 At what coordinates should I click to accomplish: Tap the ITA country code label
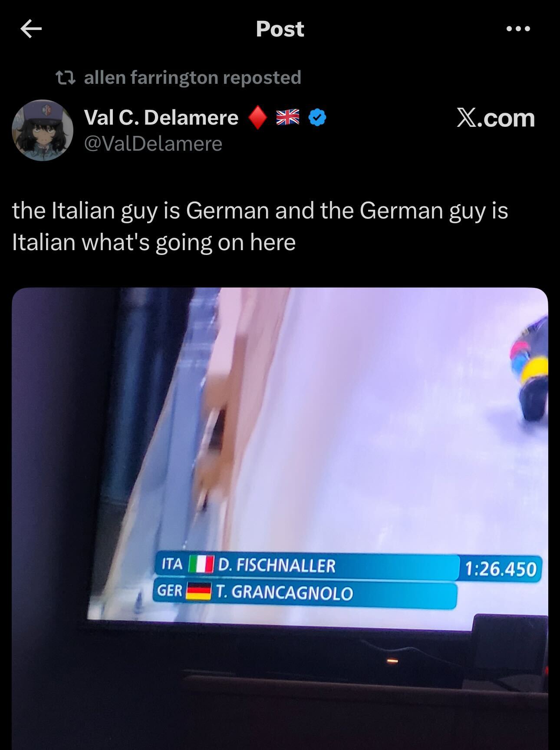(x=172, y=564)
